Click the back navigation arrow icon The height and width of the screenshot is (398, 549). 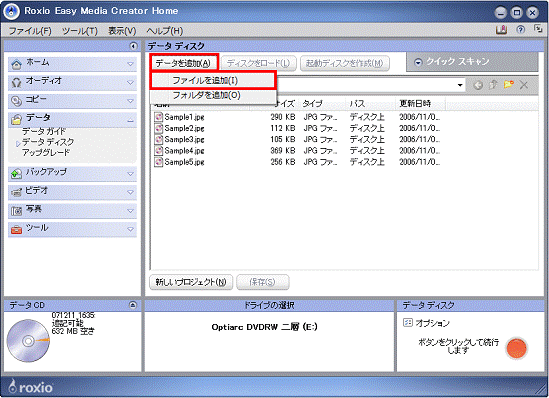tap(478, 85)
